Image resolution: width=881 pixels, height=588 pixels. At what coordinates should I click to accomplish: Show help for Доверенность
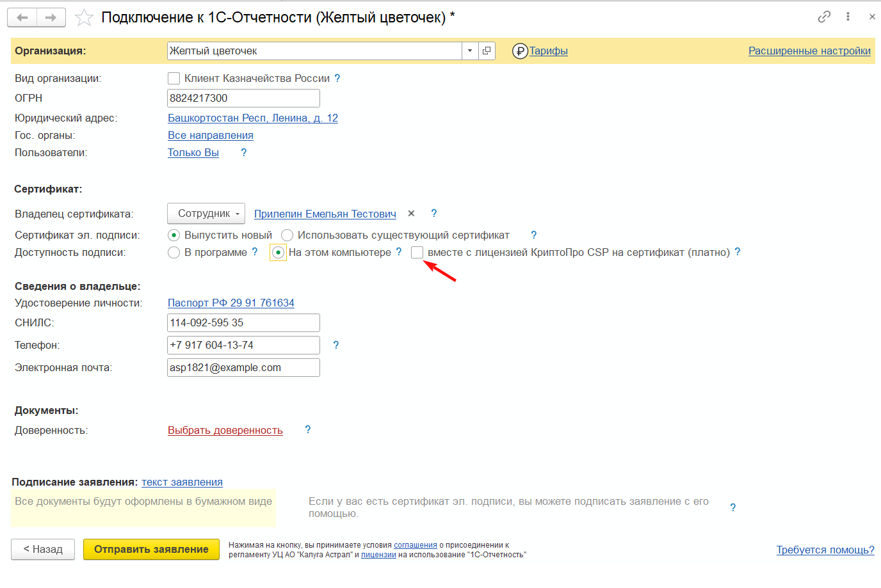pos(308,430)
